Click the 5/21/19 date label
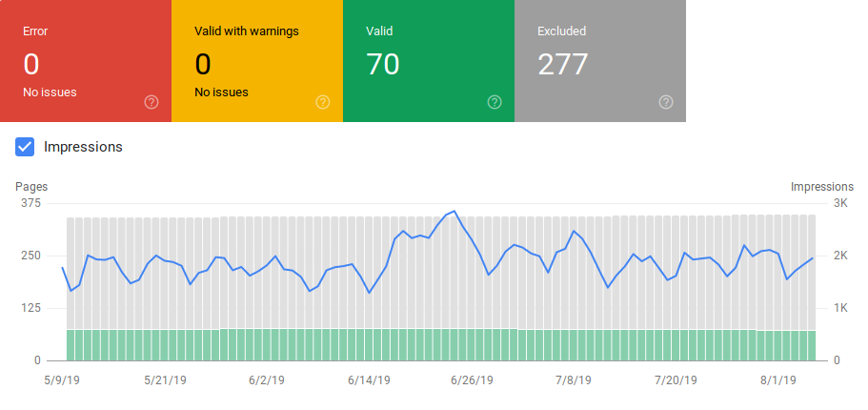The image size is (868, 410). (165, 380)
